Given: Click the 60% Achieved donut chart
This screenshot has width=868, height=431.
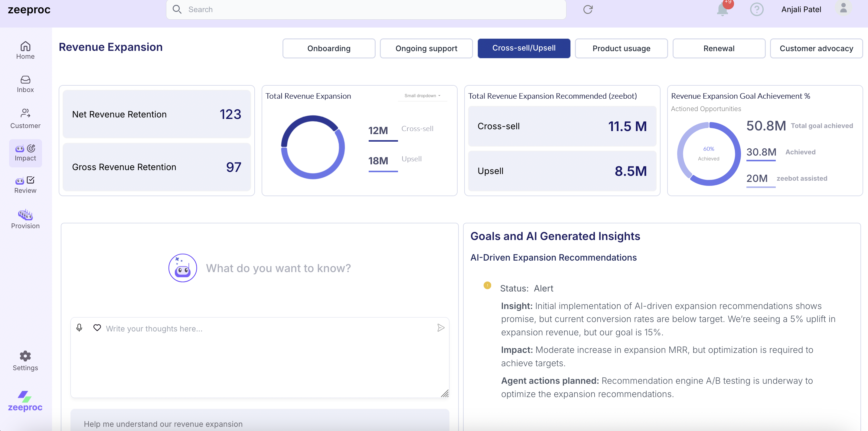Looking at the screenshot, I should tap(709, 153).
